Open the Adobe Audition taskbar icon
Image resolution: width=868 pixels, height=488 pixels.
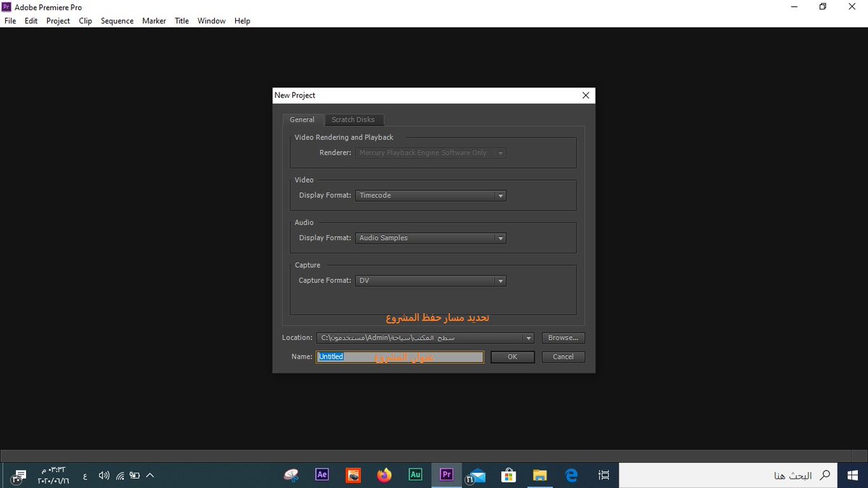pos(415,475)
